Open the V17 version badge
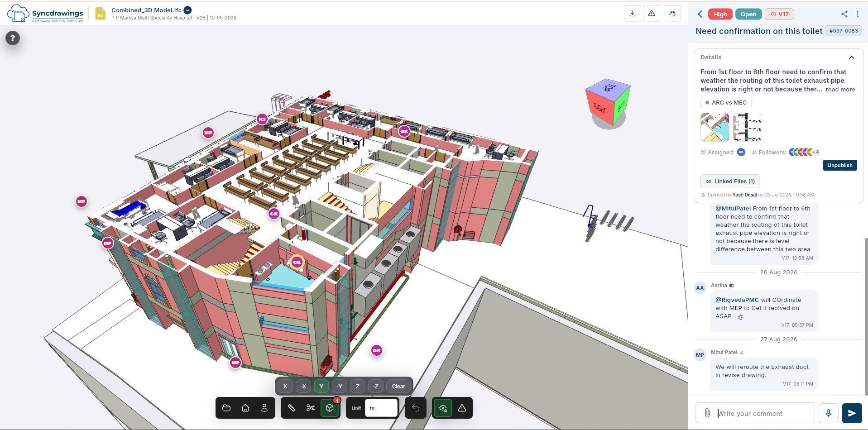The image size is (868, 430). pos(779,14)
